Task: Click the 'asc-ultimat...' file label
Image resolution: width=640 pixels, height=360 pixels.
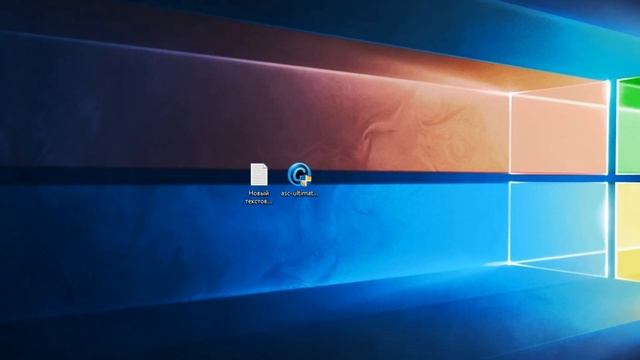Action: [299, 193]
